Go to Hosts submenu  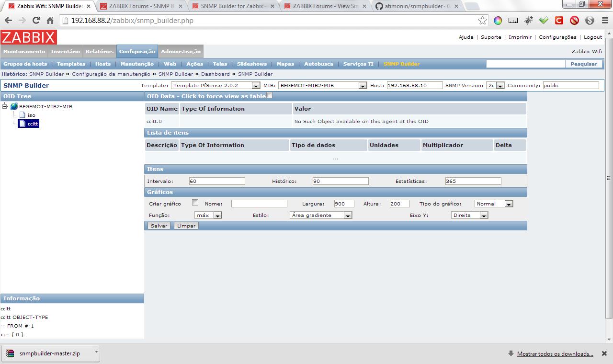click(x=103, y=64)
